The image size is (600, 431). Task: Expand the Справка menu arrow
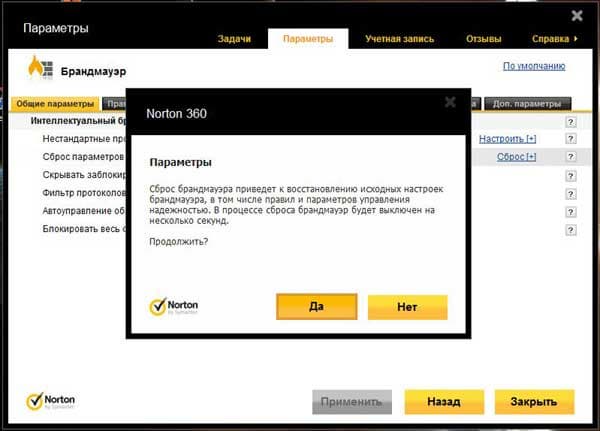[x=576, y=39]
